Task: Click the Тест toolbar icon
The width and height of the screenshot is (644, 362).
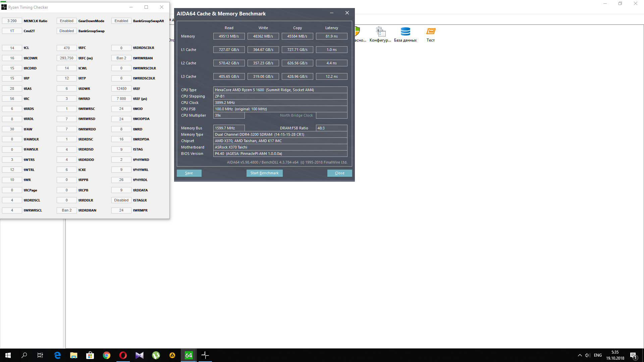Action: (x=431, y=34)
